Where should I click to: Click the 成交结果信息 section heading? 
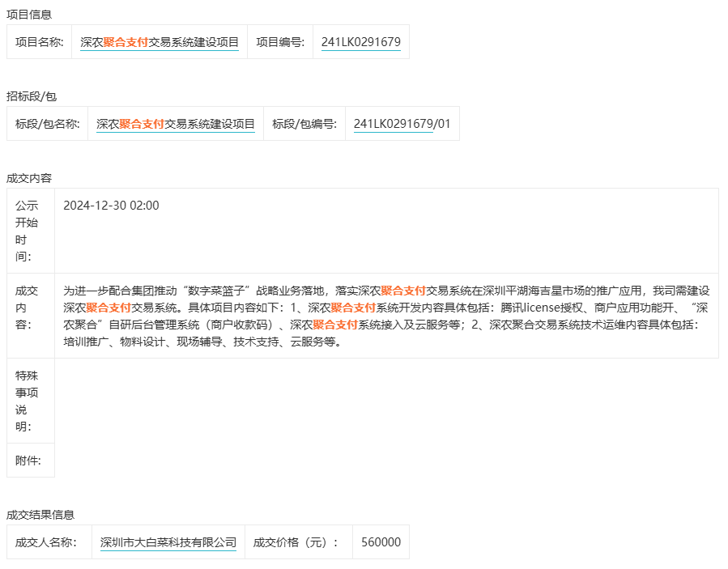pos(40,515)
